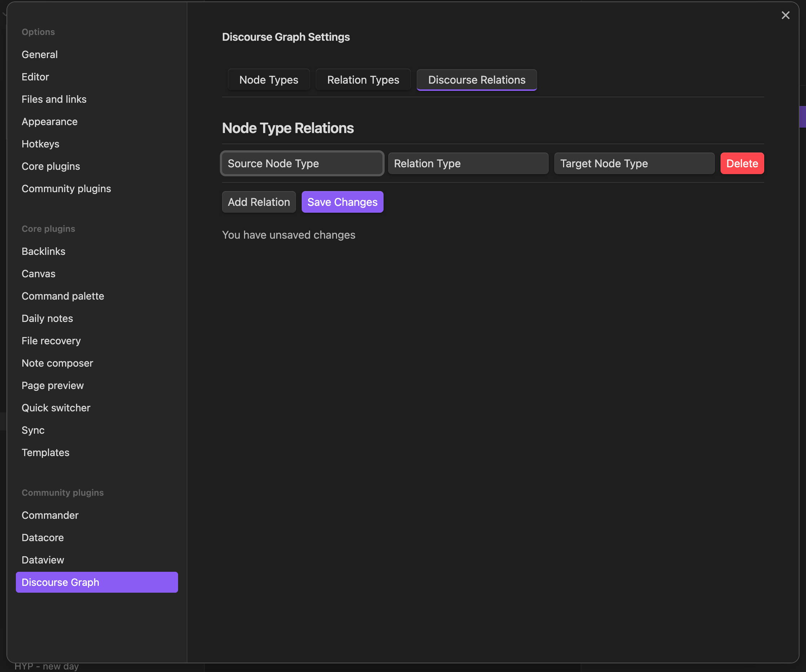Image resolution: width=806 pixels, height=672 pixels.
Task: Switch to the Node Types tab
Action: pyautogui.click(x=268, y=80)
